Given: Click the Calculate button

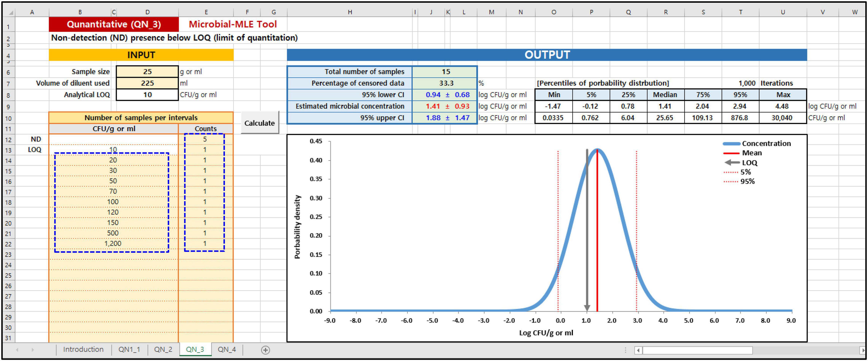Looking at the screenshot, I should pyautogui.click(x=260, y=123).
